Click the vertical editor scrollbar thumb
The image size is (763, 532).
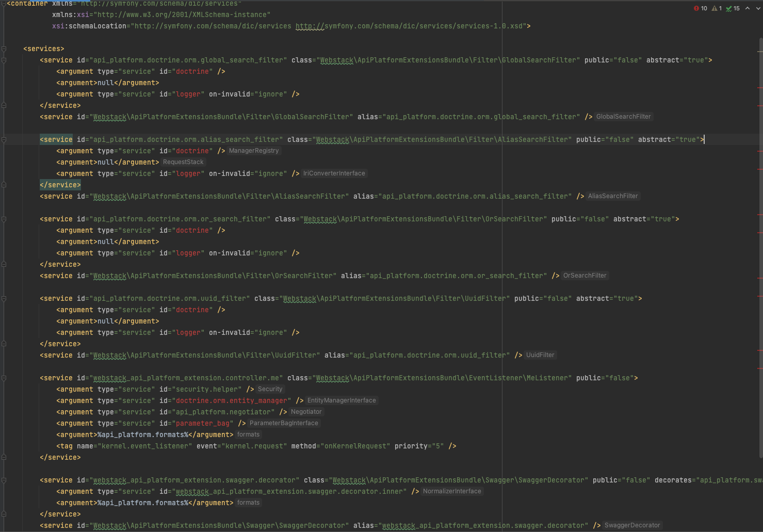point(760,248)
